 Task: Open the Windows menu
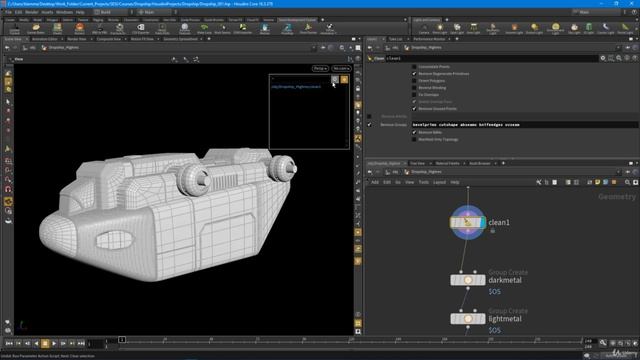point(64,12)
